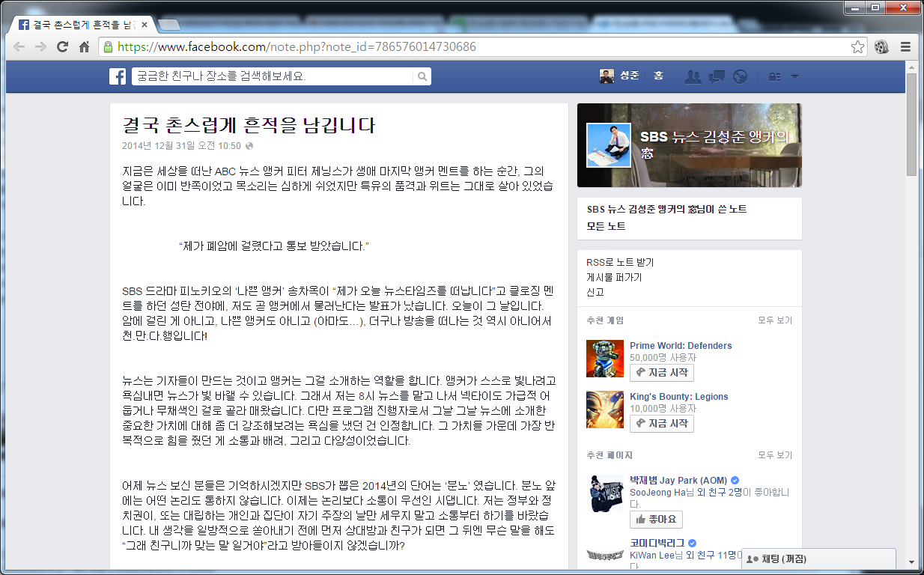Open 박재범 Jay Park page thumbnail

click(x=605, y=493)
